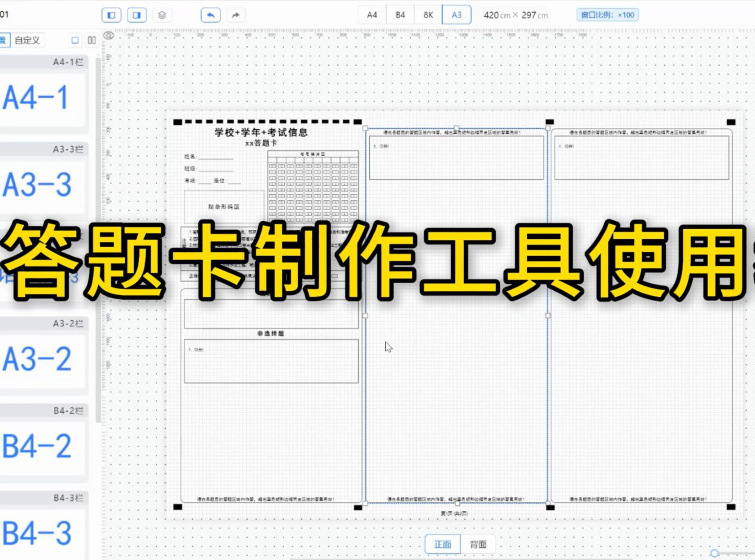The image size is (755, 560).
Task: Open the 自定义 tab
Action: [x=27, y=40]
